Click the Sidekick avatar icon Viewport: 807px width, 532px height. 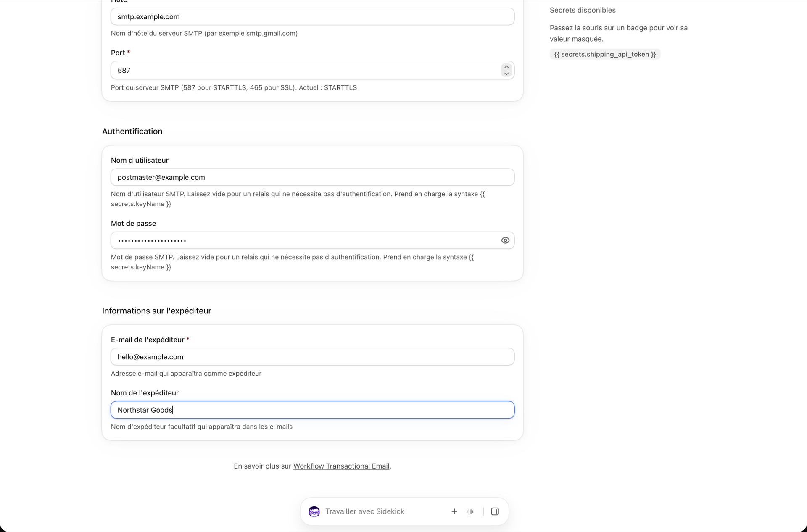point(314,511)
